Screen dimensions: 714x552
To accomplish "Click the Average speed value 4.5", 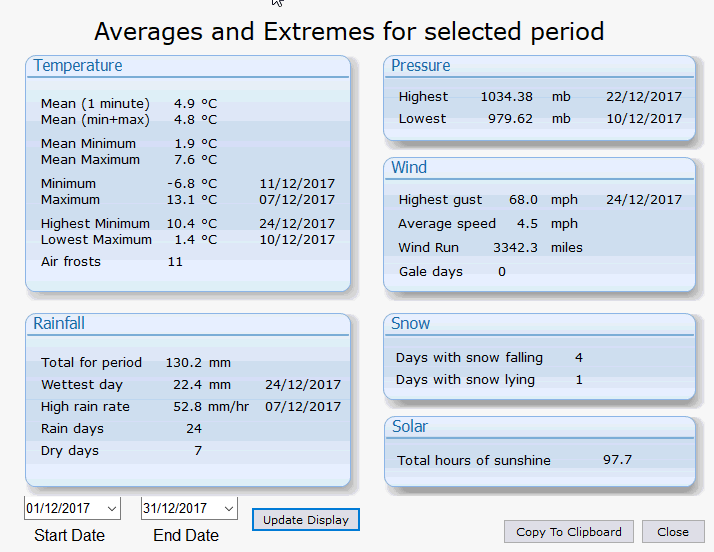I will click(527, 224).
